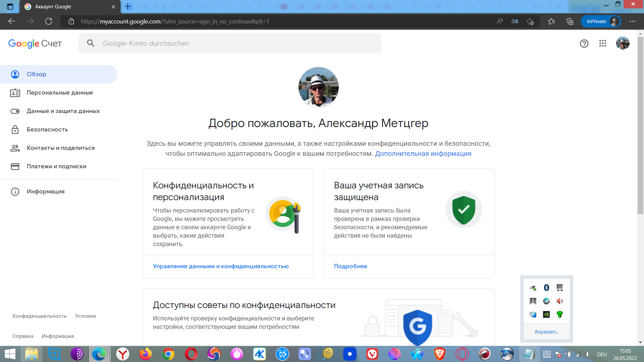This screenshot has width=644, height=362.
Task: Focus the Google-Konto durchsuchen search field
Action: (x=230, y=43)
